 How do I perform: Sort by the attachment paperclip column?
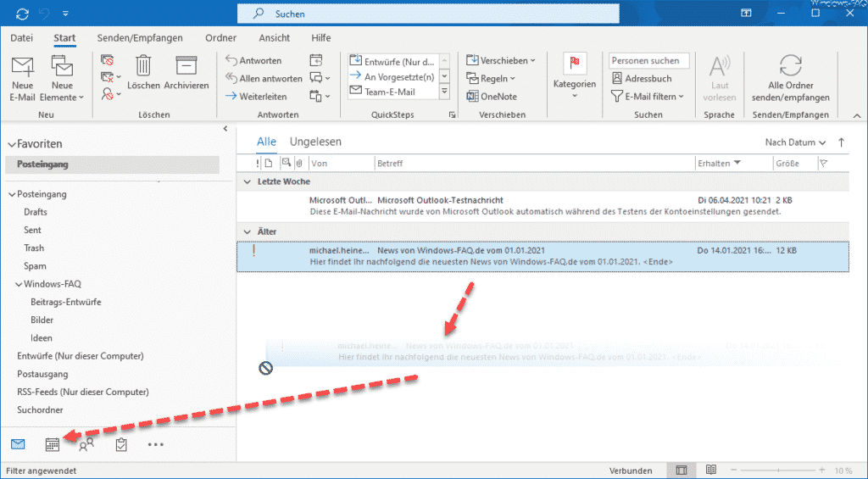tap(299, 163)
